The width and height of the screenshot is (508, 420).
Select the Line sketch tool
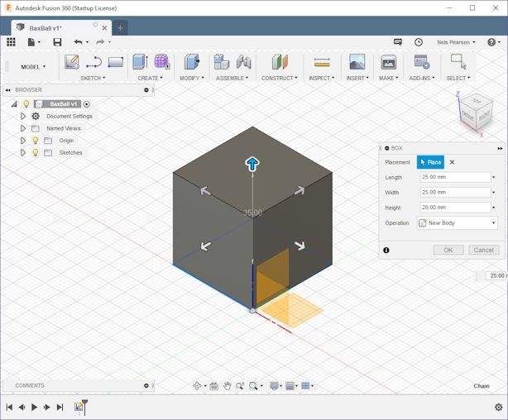[x=94, y=62]
